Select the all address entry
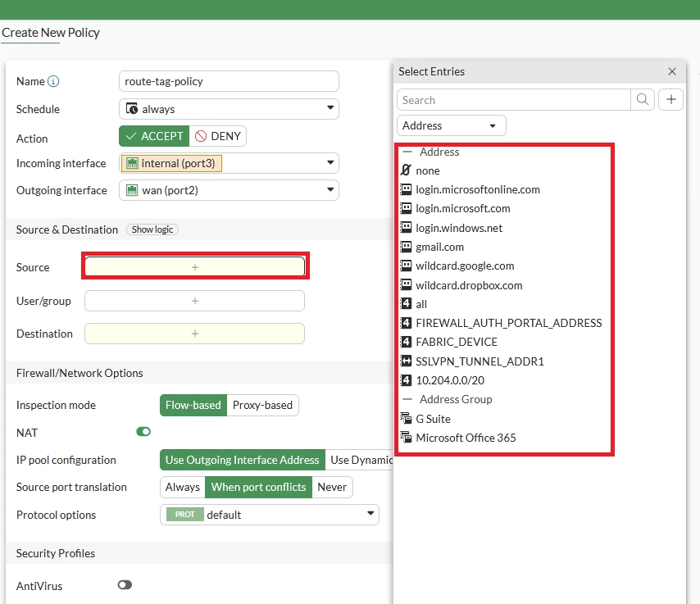This screenshot has width=700, height=604. click(421, 304)
